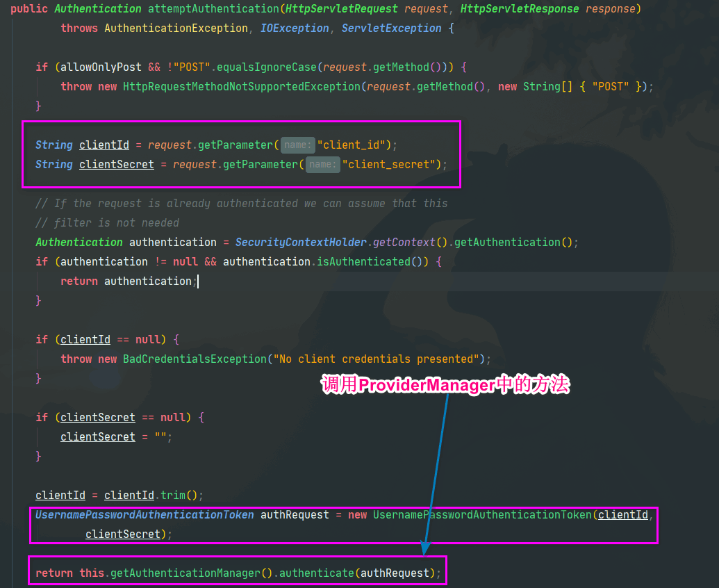Click clientId in 'clientId == null' check

pyautogui.click(x=85, y=340)
